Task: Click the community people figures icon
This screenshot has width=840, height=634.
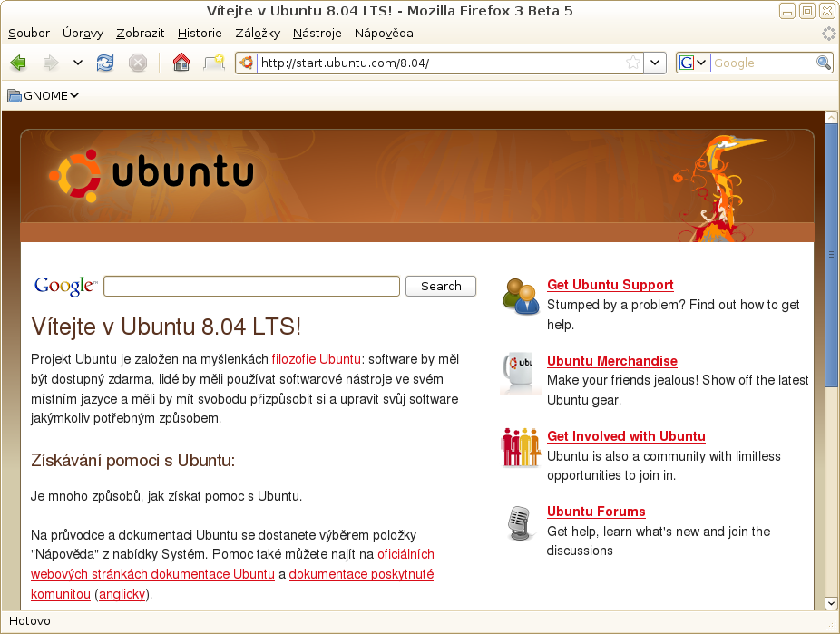Action: tap(521, 447)
